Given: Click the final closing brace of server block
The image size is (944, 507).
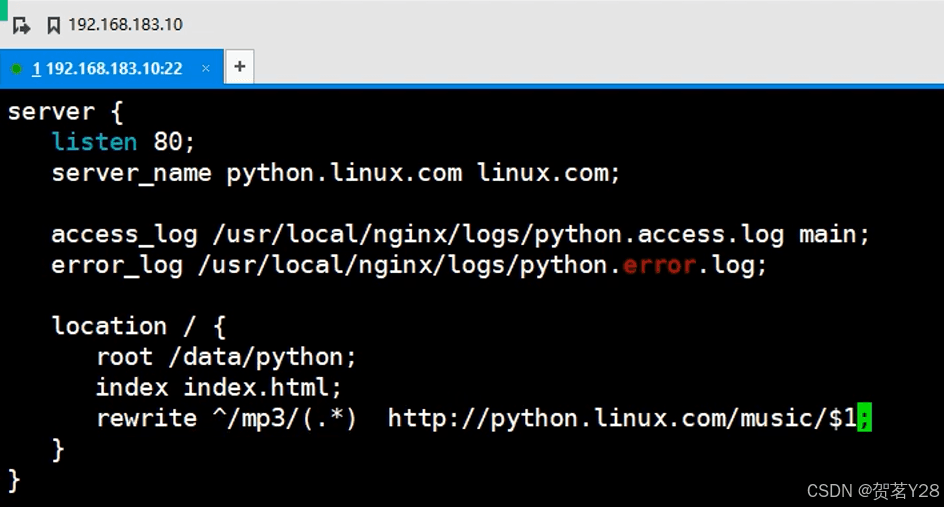Looking at the screenshot, I should click(x=14, y=481).
